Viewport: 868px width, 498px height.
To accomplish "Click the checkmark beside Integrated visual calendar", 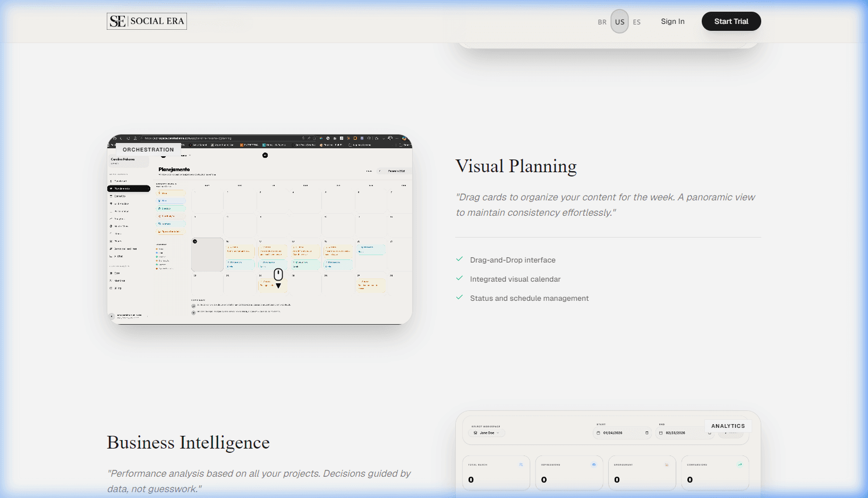I will point(459,278).
